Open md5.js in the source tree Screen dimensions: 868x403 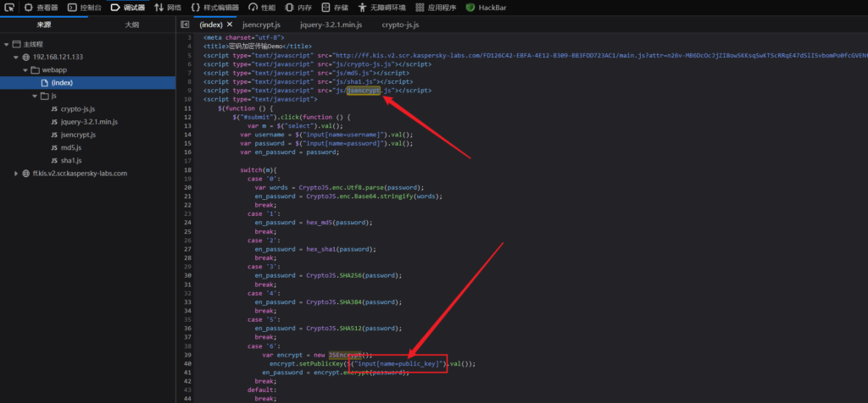(x=71, y=147)
